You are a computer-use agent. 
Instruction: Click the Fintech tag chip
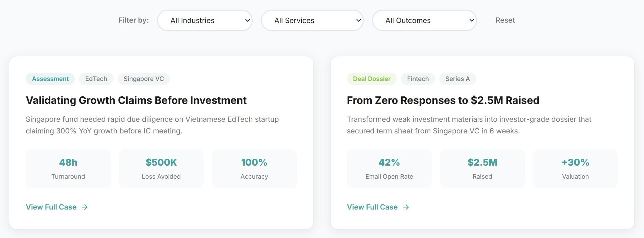[418, 79]
